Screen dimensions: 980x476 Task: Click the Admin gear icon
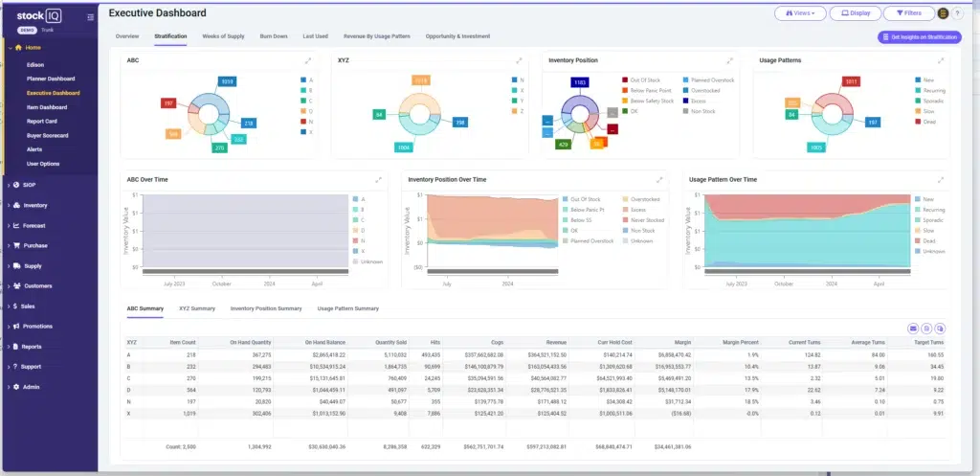coord(16,387)
